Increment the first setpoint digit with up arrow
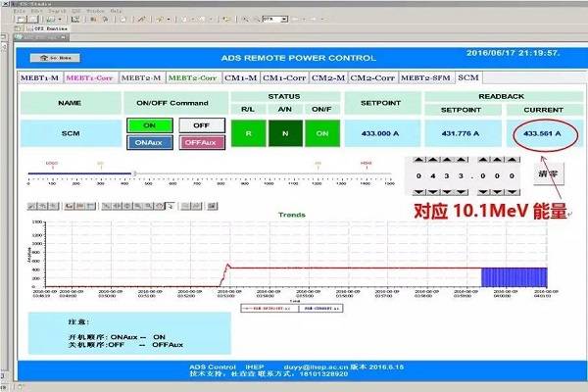This screenshot has height=392, width=588. coord(418,161)
